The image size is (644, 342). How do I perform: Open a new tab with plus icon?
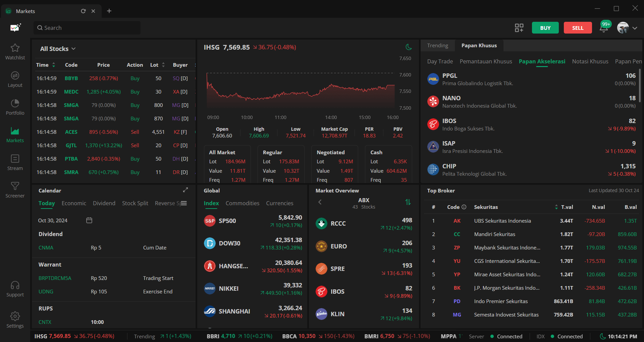coord(109,11)
